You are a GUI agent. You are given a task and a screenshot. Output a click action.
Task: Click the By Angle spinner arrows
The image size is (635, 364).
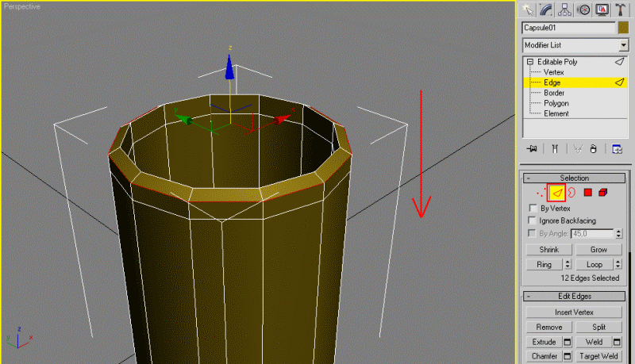click(x=618, y=234)
